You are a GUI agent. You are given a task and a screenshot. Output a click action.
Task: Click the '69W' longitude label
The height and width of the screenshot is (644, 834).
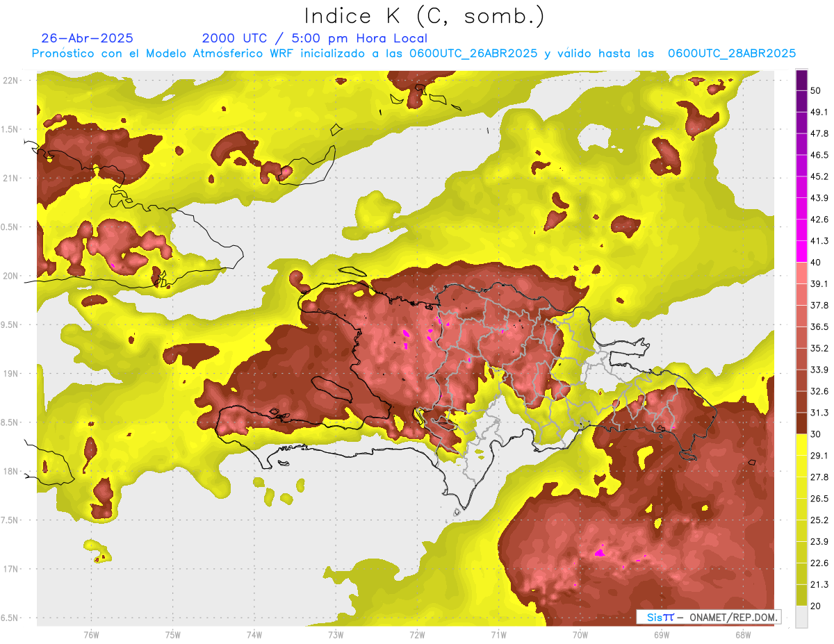pos(661,634)
